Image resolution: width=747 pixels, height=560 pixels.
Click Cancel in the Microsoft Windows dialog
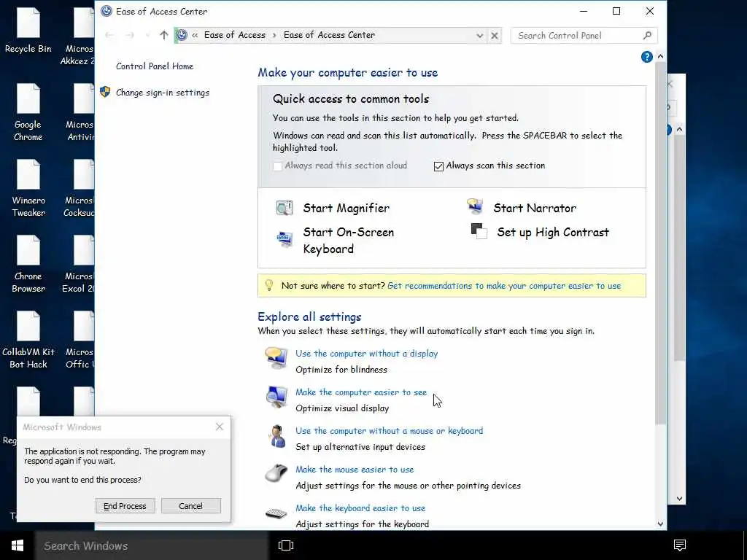190,506
